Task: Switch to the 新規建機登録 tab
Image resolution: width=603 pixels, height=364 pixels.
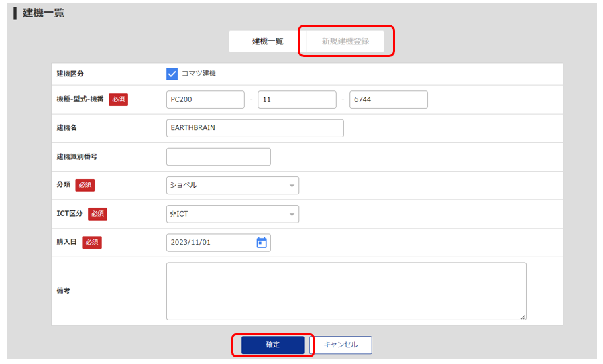Action: 345,41
